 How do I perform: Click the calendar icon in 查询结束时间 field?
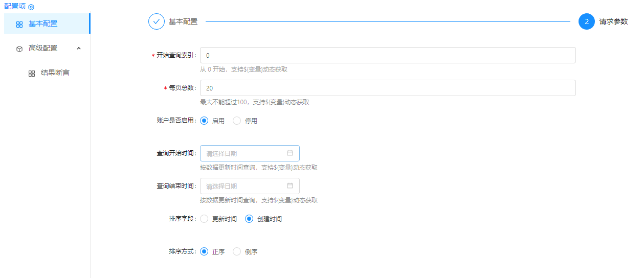[x=290, y=186]
